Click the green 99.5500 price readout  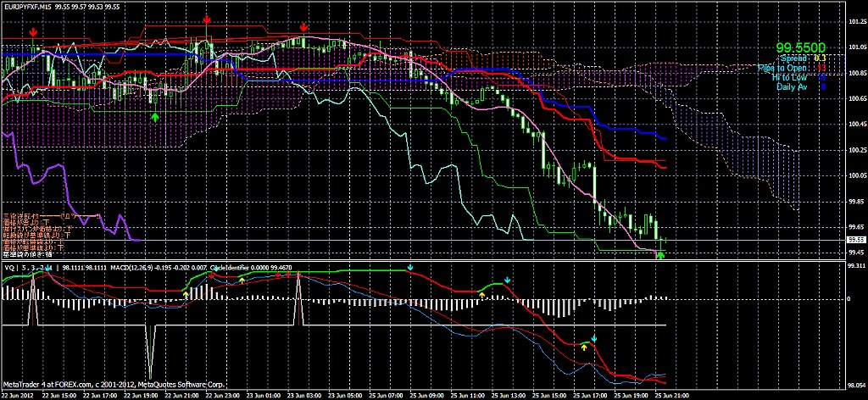pyautogui.click(x=800, y=47)
